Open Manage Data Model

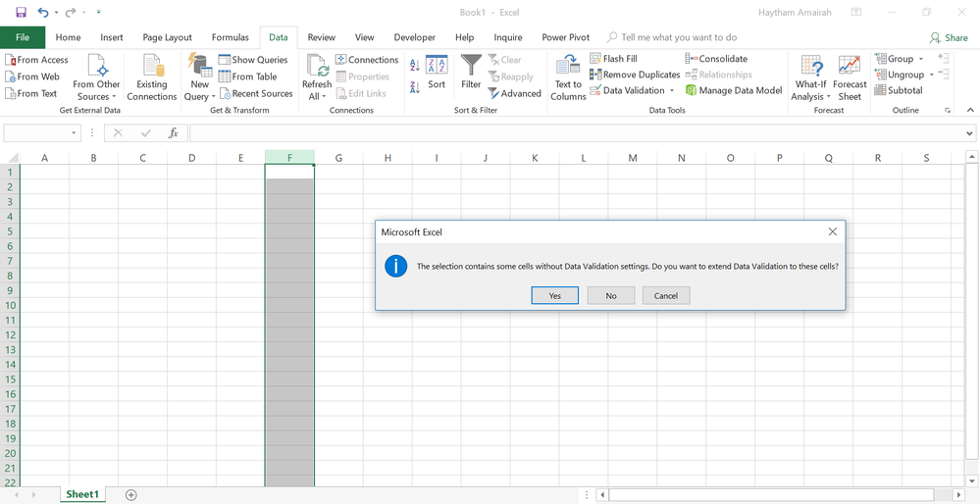coord(734,90)
